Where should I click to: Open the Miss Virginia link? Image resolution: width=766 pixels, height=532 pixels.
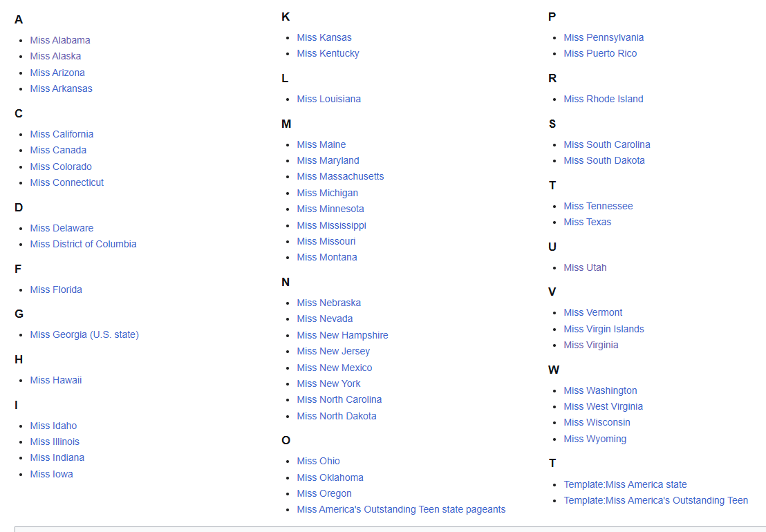pyautogui.click(x=590, y=345)
